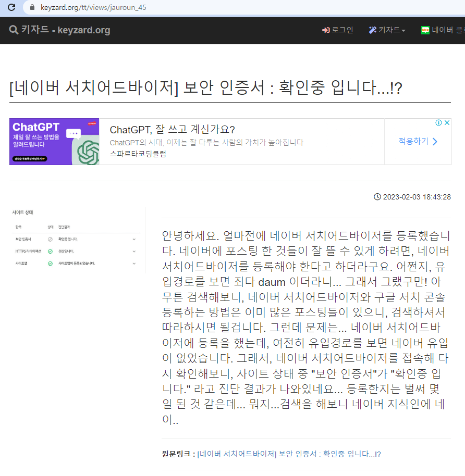Click the keyzard.org URL in the address bar
Viewport: 465px width, 476px height.
click(x=93, y=7)
